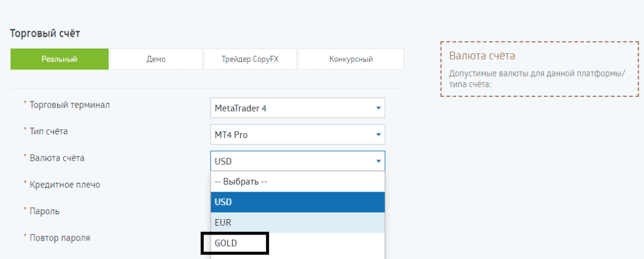Select the Реальный account tab
This screenshot has width=644, height=259.
tap(60, 59)
